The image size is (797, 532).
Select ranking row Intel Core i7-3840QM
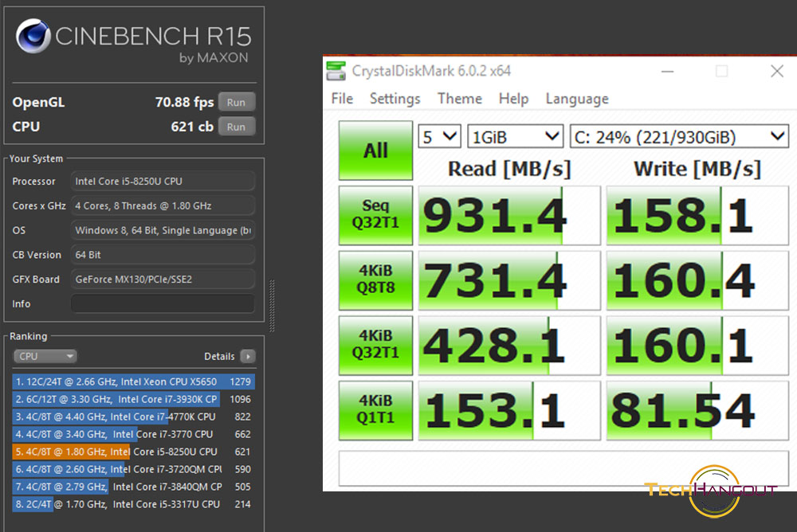point(133,487)
